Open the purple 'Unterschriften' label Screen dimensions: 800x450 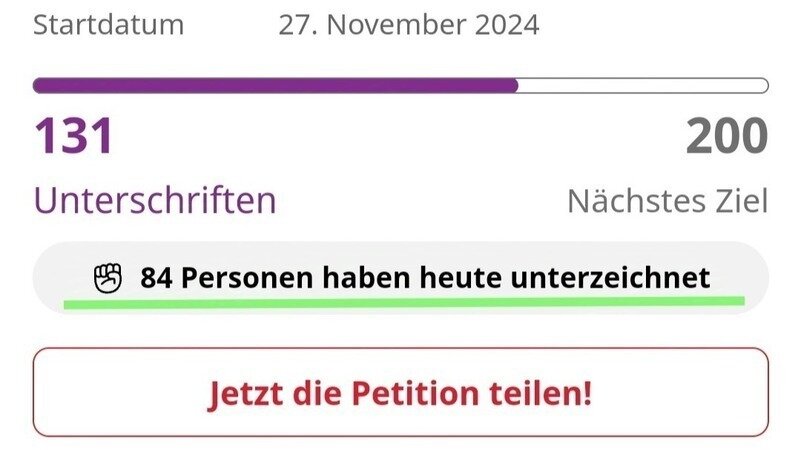click(x=155, y=201)
